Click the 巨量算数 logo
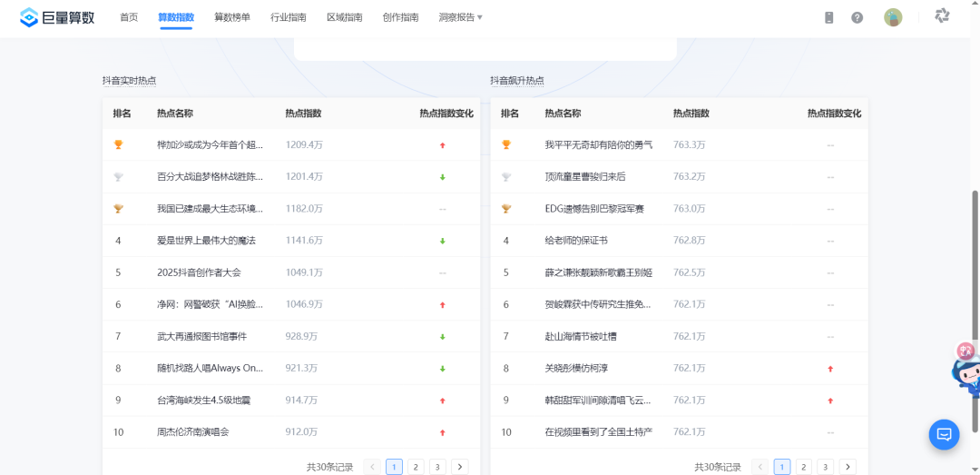The height and width of the screenshot is (475, 980). (57, 17)
